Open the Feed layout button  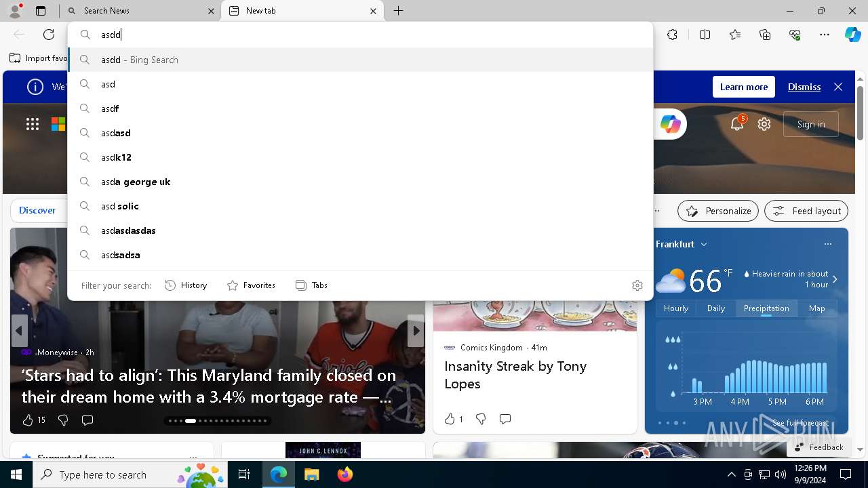coord(806,211)
